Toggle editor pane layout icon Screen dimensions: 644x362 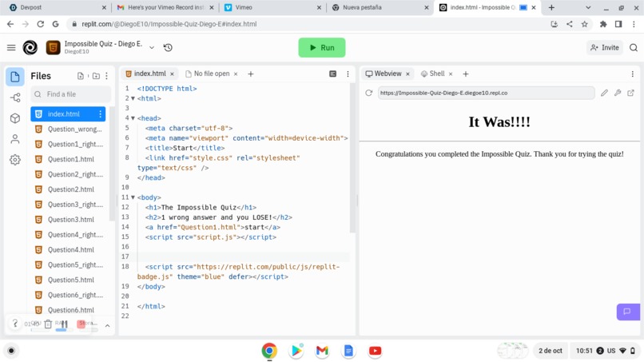coord(332,74)
